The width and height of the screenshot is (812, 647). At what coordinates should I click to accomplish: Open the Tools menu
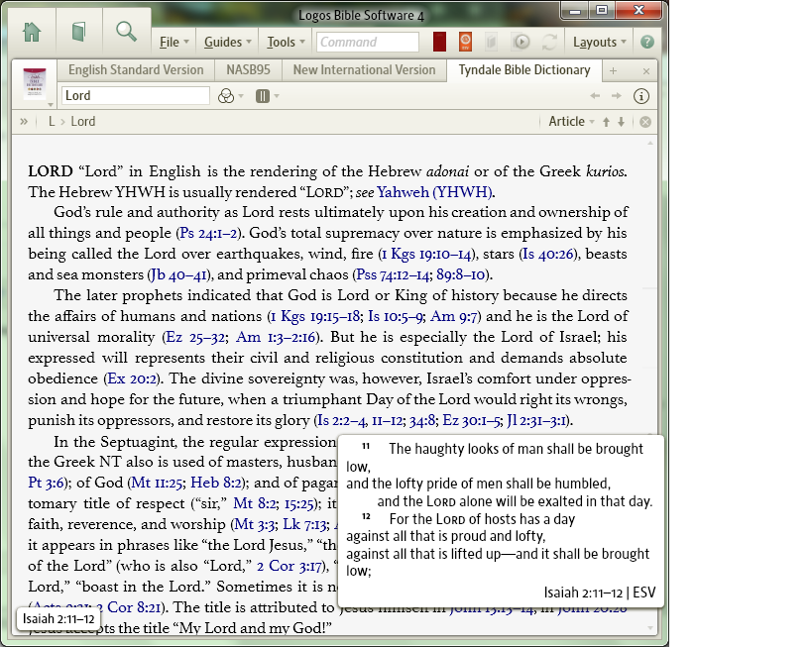click(x=286, y=42)
